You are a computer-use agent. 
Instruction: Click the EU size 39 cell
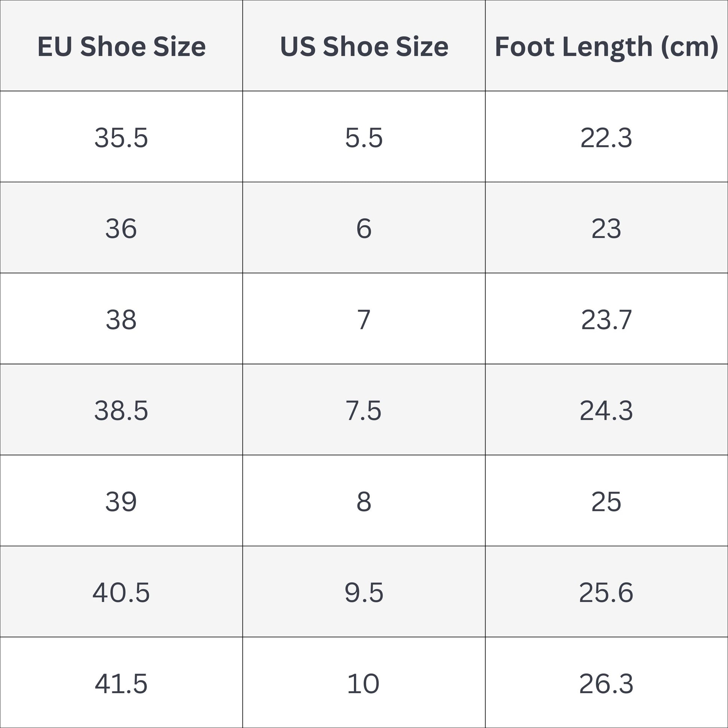click(x=121, y=502)
